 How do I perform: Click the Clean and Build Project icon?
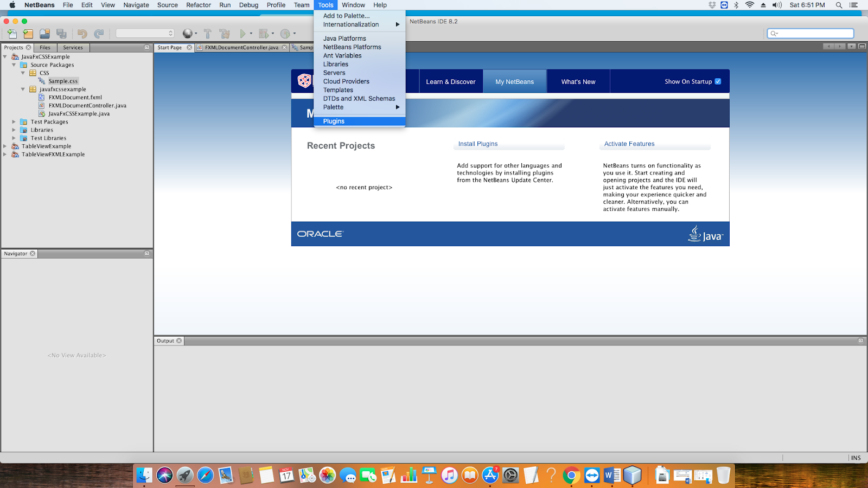225,34
